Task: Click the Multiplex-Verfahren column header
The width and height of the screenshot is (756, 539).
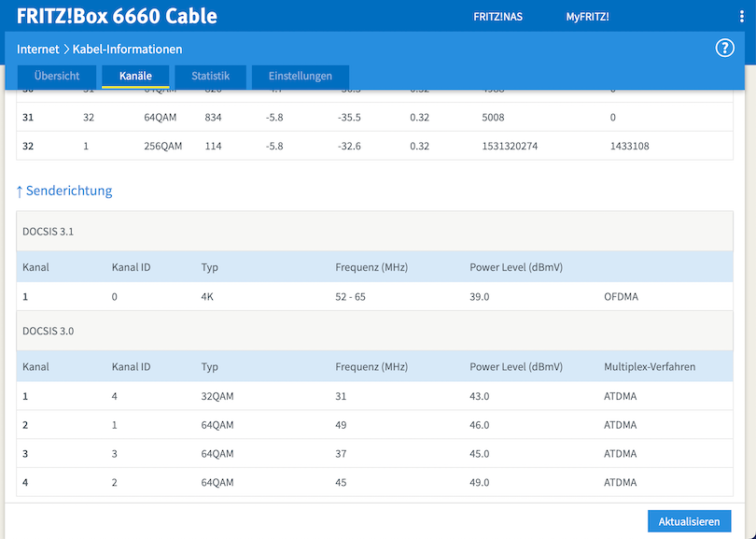Action: 650,367
